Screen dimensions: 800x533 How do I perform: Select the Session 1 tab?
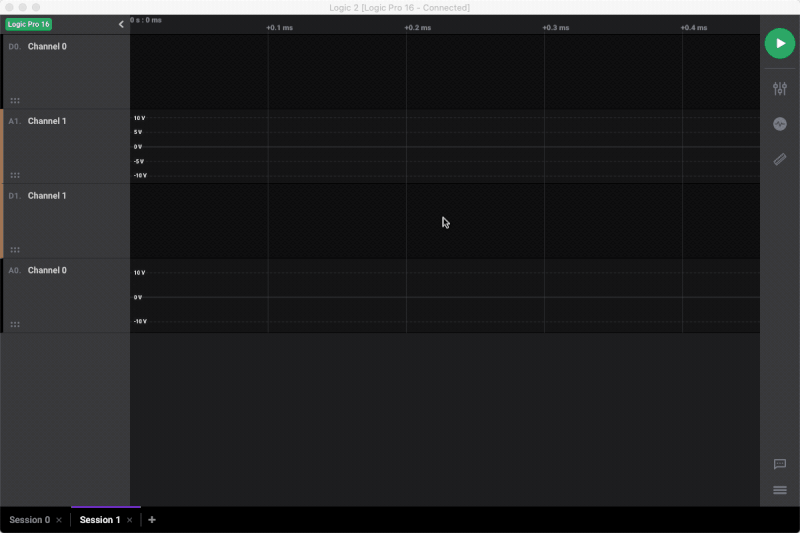(x=99, y=520)
